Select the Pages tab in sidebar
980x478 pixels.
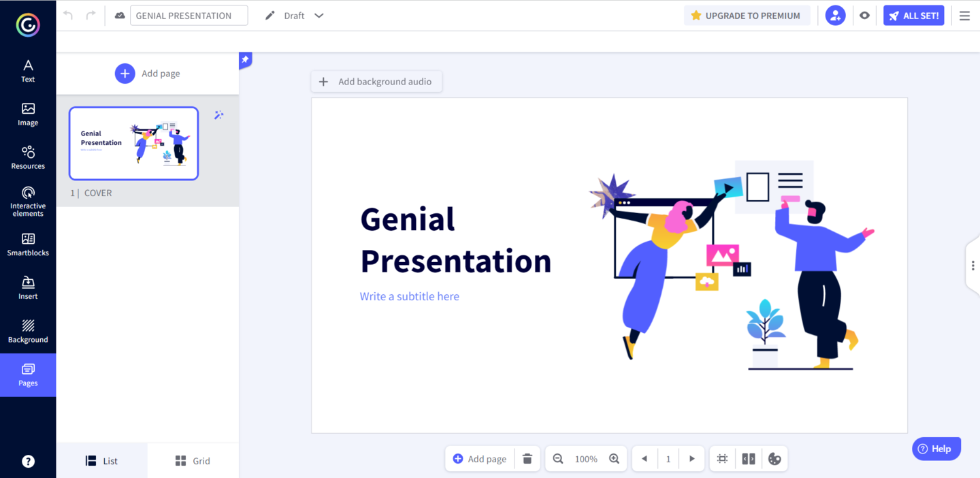(x=28, y=375)
